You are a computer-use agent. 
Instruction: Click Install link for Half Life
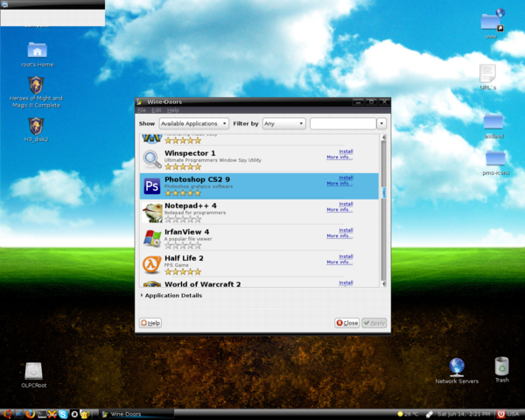point(346,256)
